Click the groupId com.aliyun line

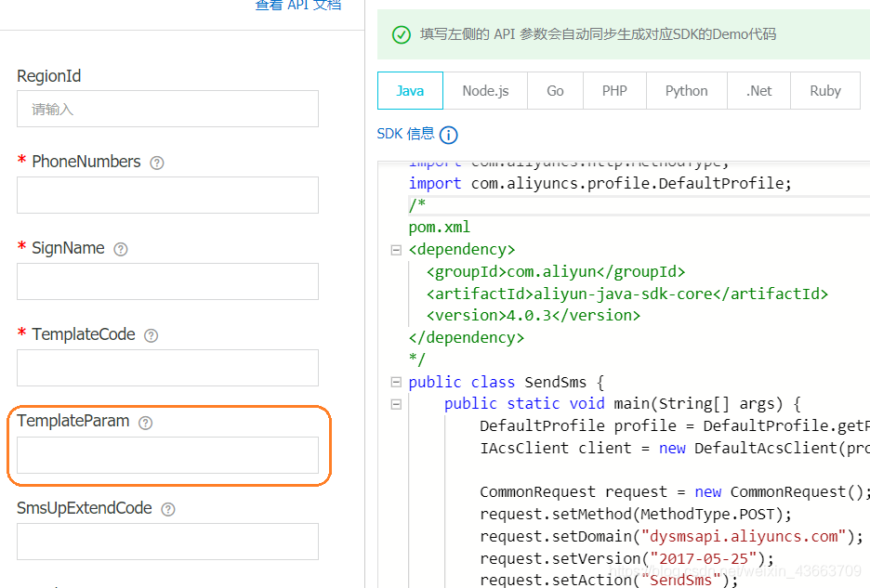coord(556,272)
